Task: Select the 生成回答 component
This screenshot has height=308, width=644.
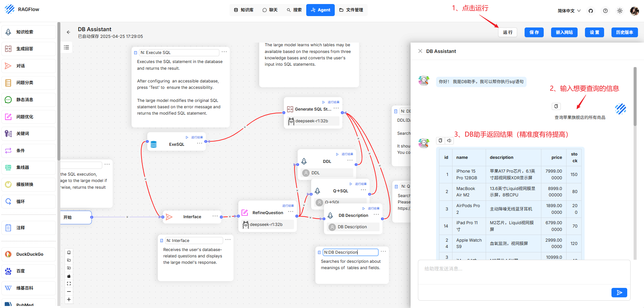Action: pos(29,49)
